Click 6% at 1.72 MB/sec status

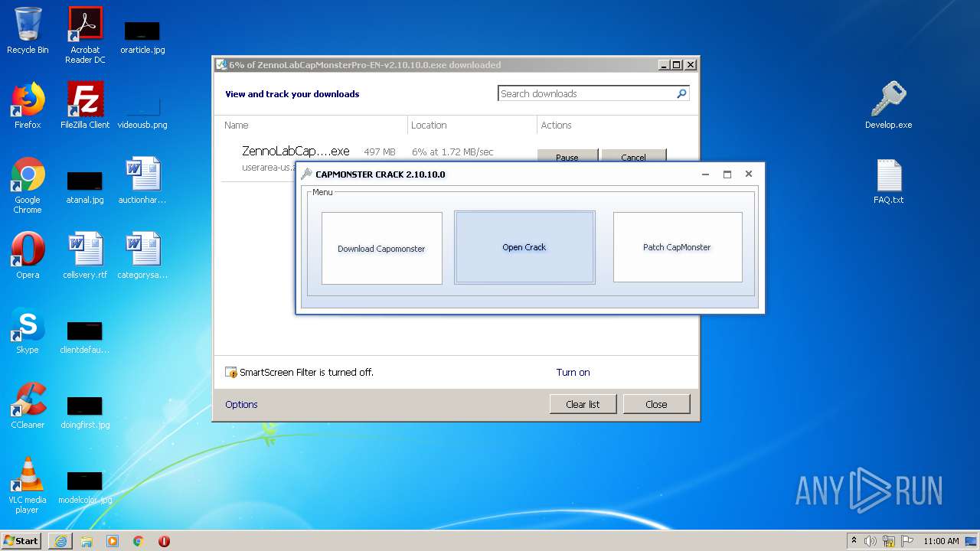coord(452,152)
